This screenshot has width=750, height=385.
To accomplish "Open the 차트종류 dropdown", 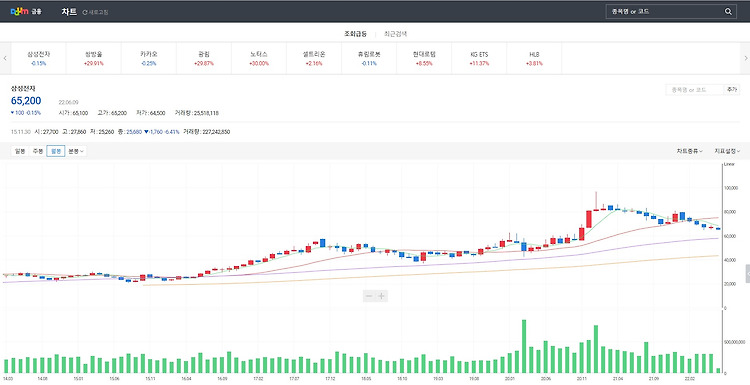I will [x=689, y=151].
